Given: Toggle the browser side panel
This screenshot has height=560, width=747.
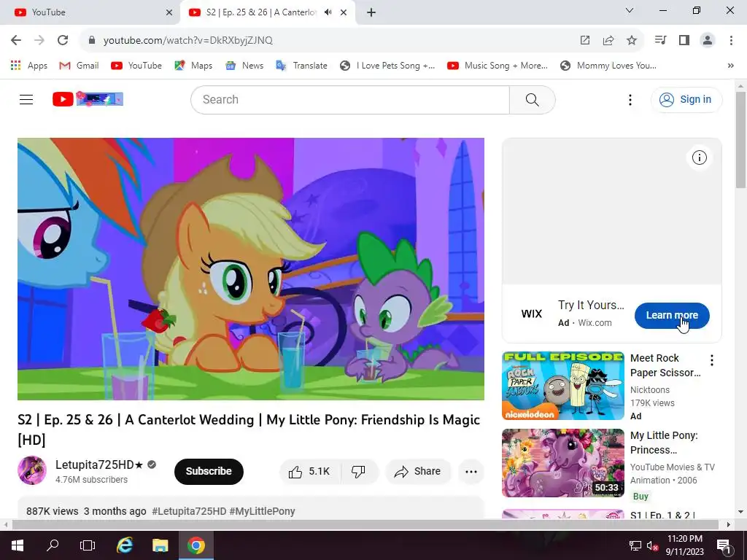Looking at the screenshot, I should tap(684, 40).
